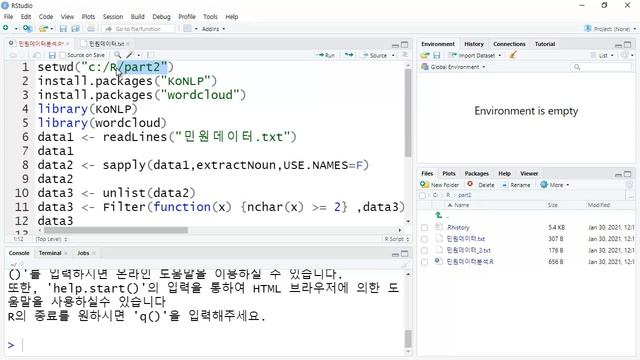
Task: Open the Global Environment dropdown
Action: coord(453,67)
